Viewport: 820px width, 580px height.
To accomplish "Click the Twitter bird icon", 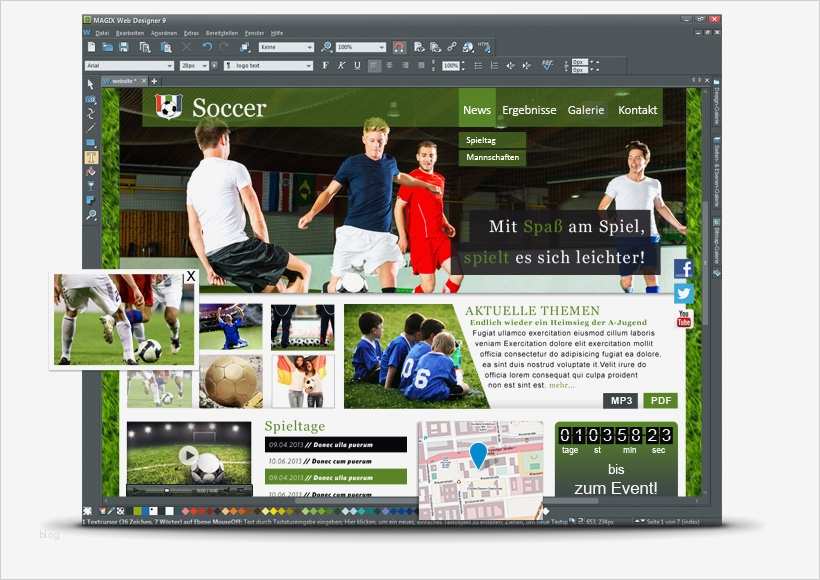I will click(x=684, y=293).
